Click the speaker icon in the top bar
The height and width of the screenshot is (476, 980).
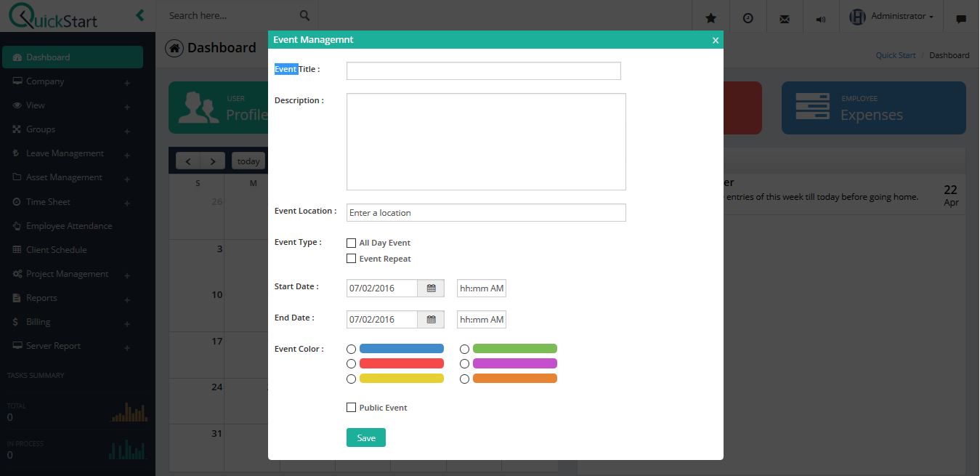click(821, 17)
